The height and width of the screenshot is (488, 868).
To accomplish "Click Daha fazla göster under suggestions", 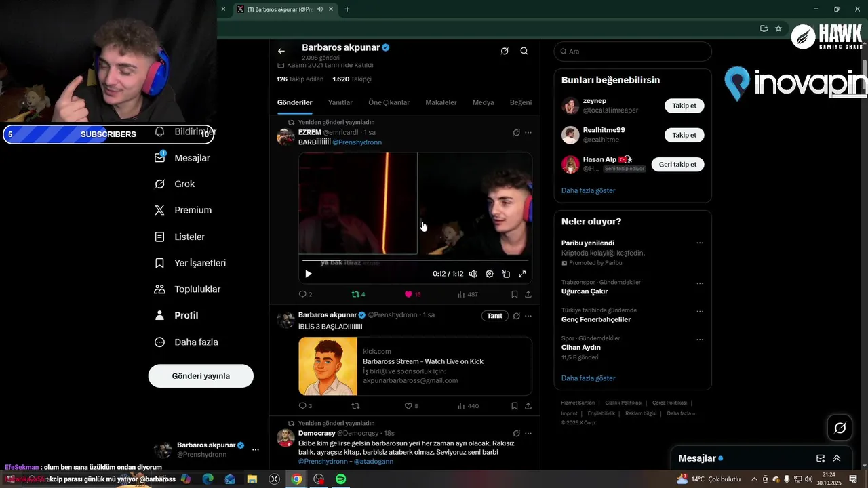I will (x=588, y=190).
